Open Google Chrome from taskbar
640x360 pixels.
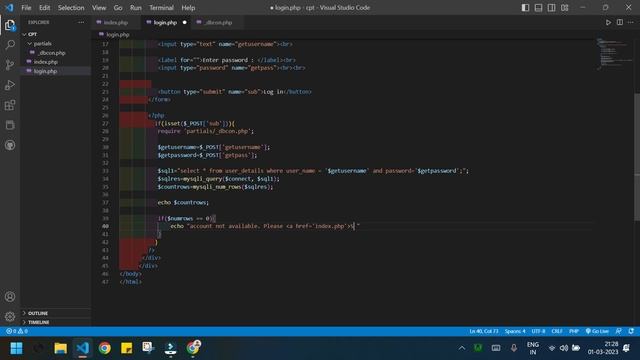pyautogui.click(x=104, y=348)
